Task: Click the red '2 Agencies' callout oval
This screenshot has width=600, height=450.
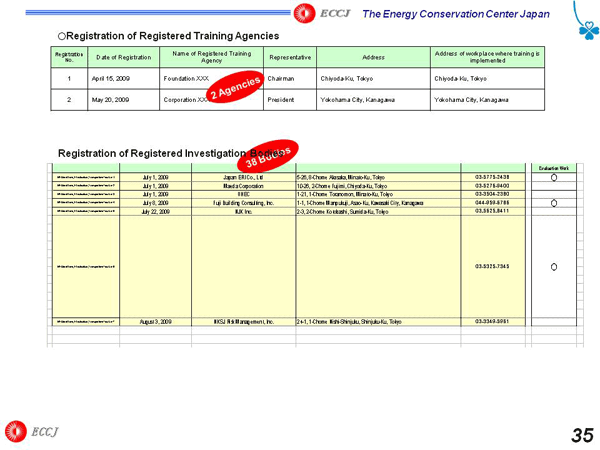Action: pyautogui.click(x=235, y=87)
